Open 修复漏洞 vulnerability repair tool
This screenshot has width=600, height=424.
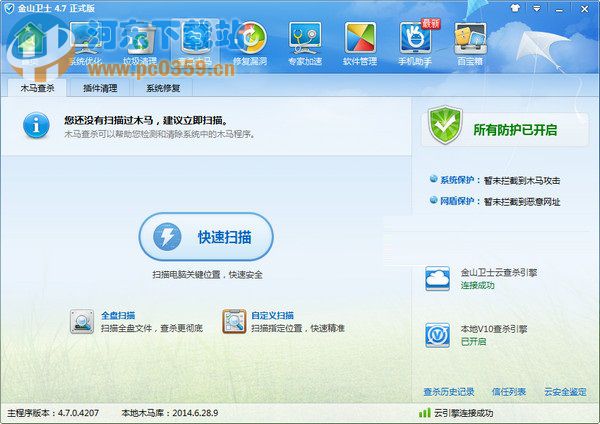coord(250,44)
